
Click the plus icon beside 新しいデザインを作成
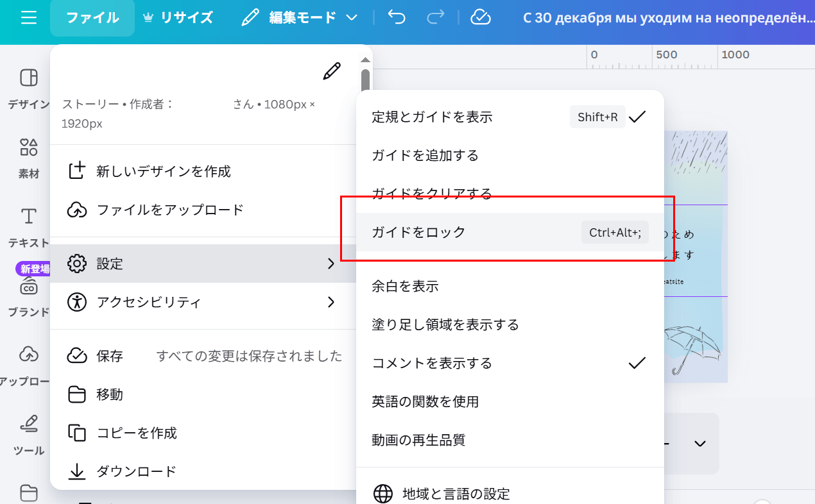pyautogui.click(x=77, y=171)
